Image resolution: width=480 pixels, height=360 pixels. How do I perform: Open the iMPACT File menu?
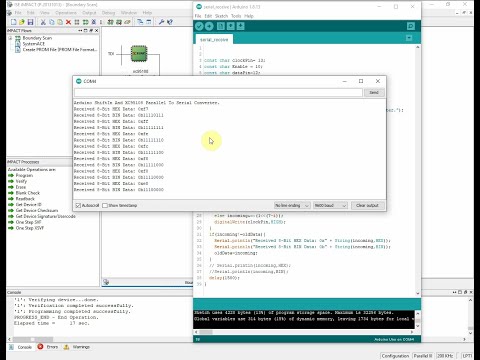[x=18, y=13]
